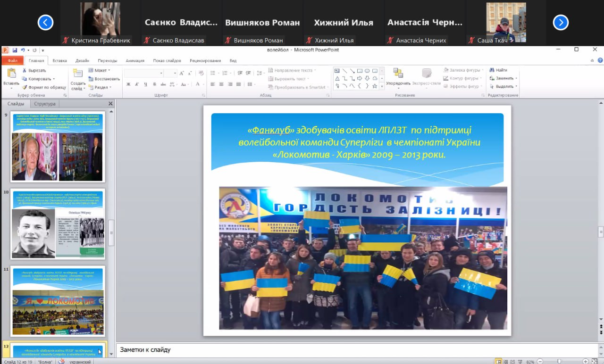
Task: Open the Arrange (Упорядочить) dropdown
Action: 398,79
